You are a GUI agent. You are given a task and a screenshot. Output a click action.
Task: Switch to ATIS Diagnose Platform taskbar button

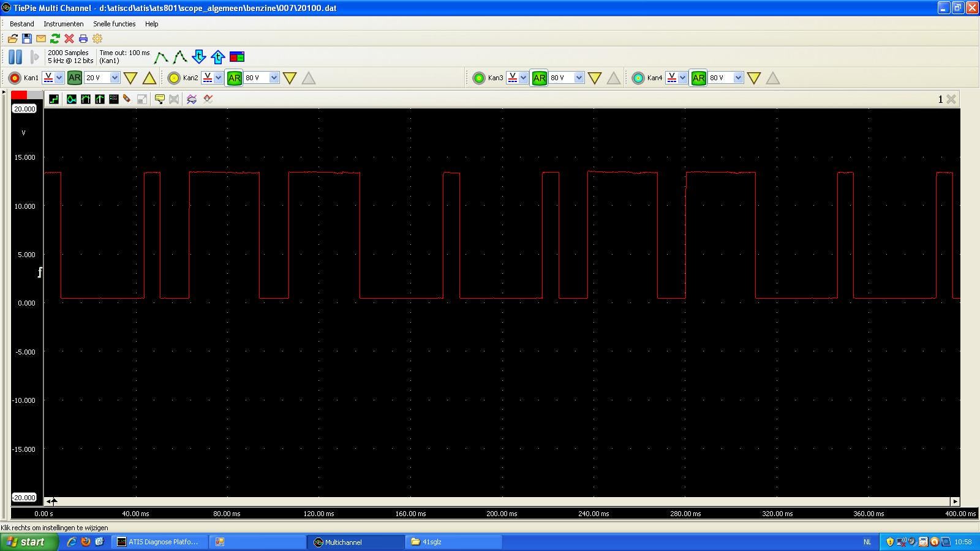[x=157, y=542]
